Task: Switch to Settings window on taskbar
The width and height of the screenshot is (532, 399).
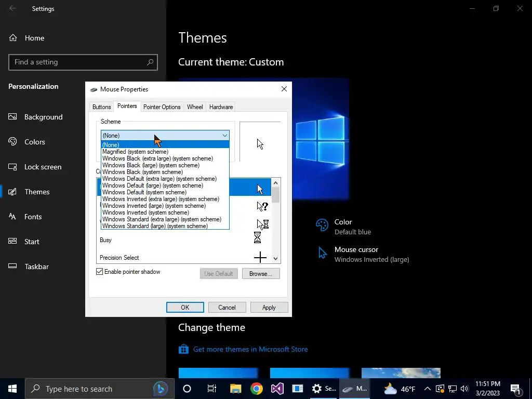Action: click(x=324, y=389)
